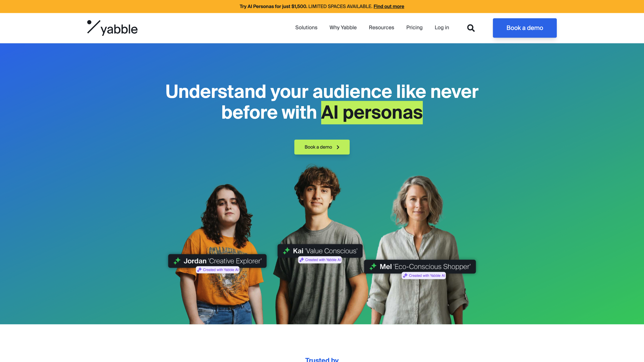Click the green Book a demo button
This screenshot has height=362, width=644.
pos(322,147)
